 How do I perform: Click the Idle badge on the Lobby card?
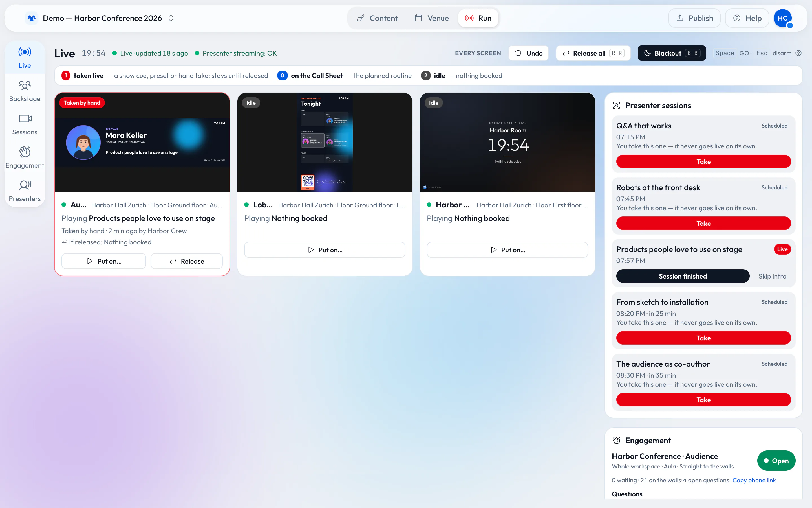251,103
